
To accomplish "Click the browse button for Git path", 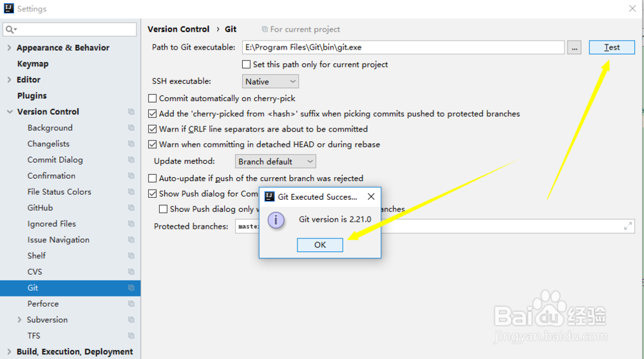I will (575, 48).
